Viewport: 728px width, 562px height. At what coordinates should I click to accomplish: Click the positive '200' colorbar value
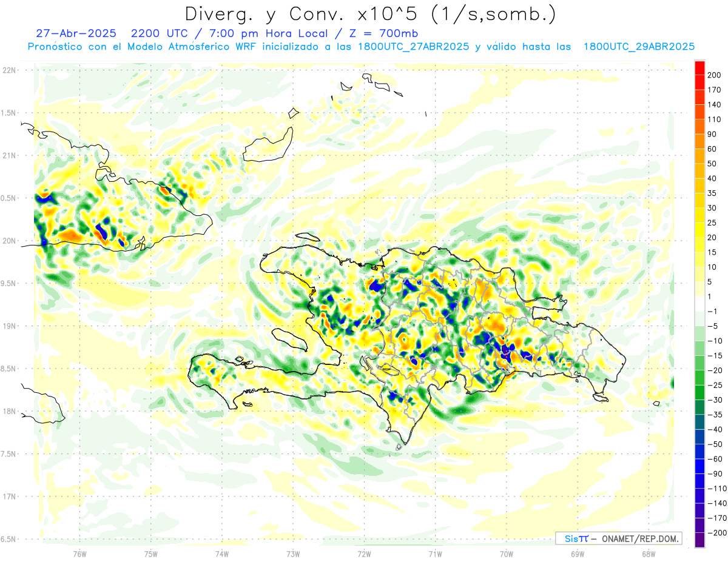[715, 75]
